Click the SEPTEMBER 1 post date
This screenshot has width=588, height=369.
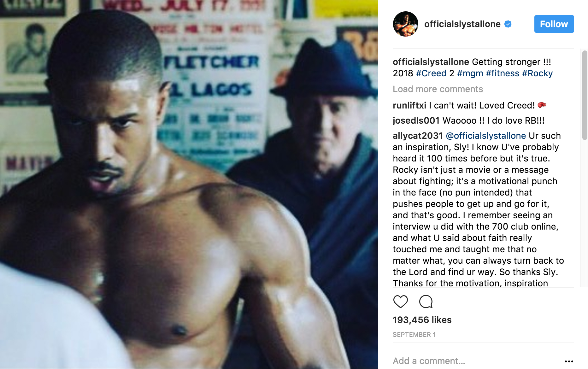(414, 335)
